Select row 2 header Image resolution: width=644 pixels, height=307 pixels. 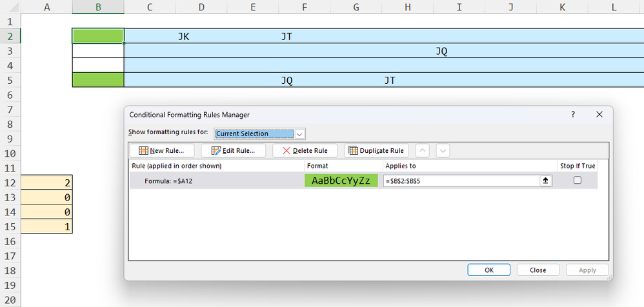[10, 36]
